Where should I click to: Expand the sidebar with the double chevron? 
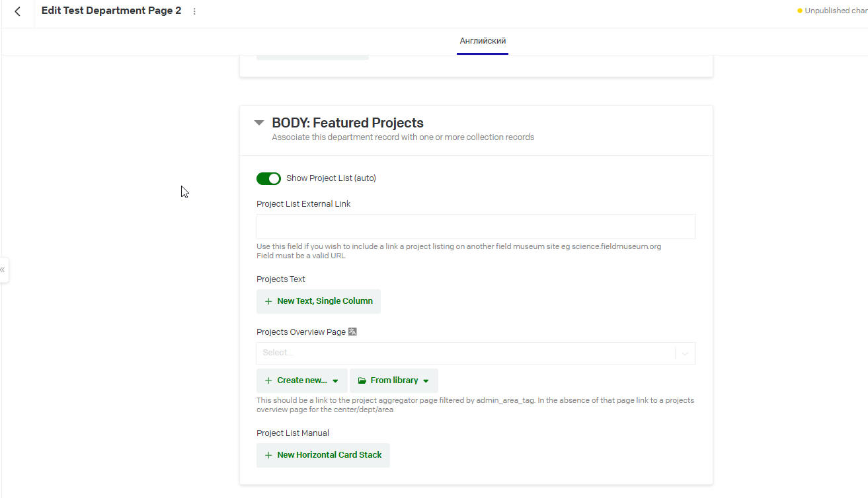point(3,269)
